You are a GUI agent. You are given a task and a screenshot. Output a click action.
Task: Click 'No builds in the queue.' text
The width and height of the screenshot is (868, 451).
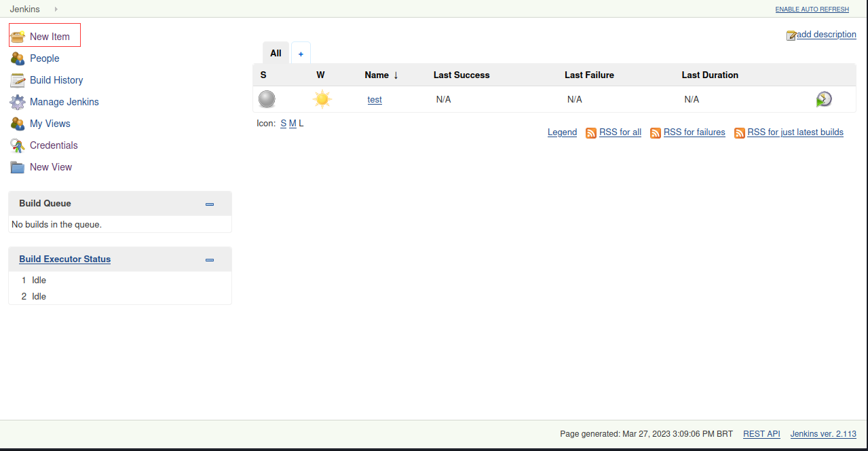point(57,224)
